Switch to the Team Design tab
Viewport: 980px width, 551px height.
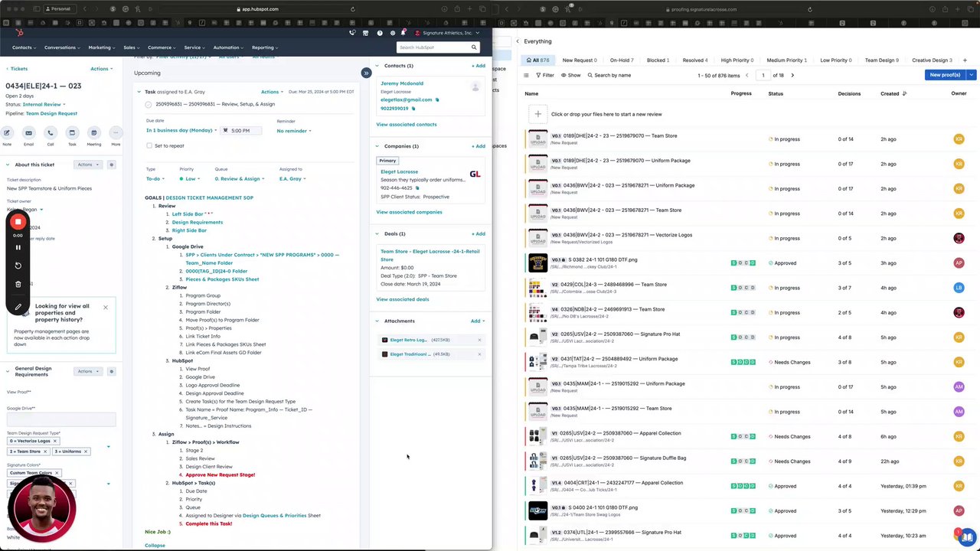pyautogui.click(x=882, y=60)
